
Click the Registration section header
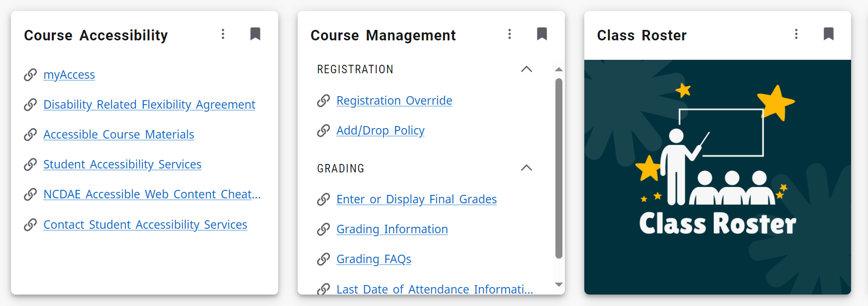coord(355,69)
